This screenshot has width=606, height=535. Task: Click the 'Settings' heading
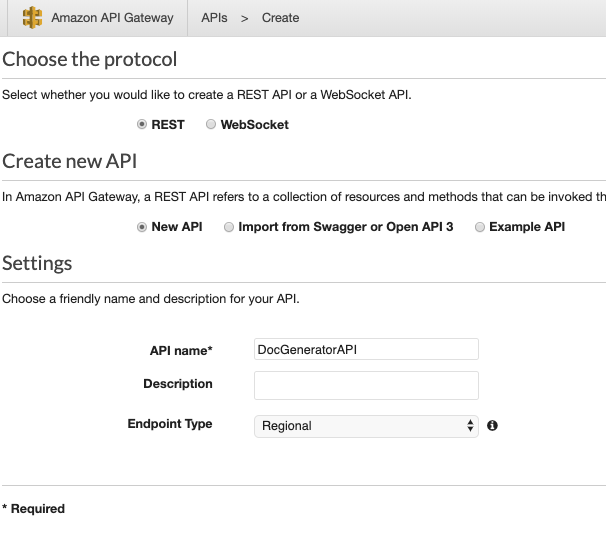click(x=37, y=263)
